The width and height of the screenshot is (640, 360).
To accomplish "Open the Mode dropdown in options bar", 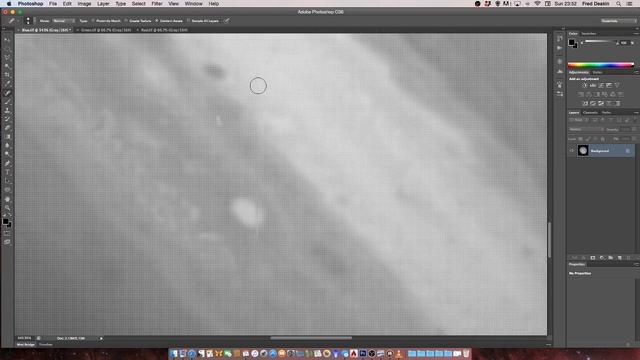I will click(63, 21).
